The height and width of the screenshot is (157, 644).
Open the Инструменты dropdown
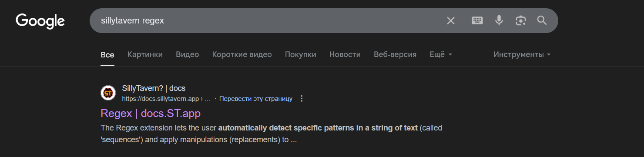(x=522, y=54)
